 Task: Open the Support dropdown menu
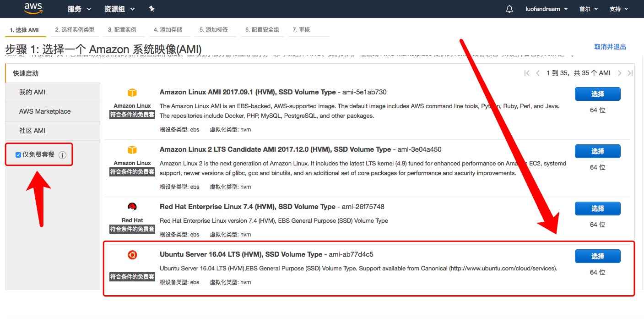point(619,9)
